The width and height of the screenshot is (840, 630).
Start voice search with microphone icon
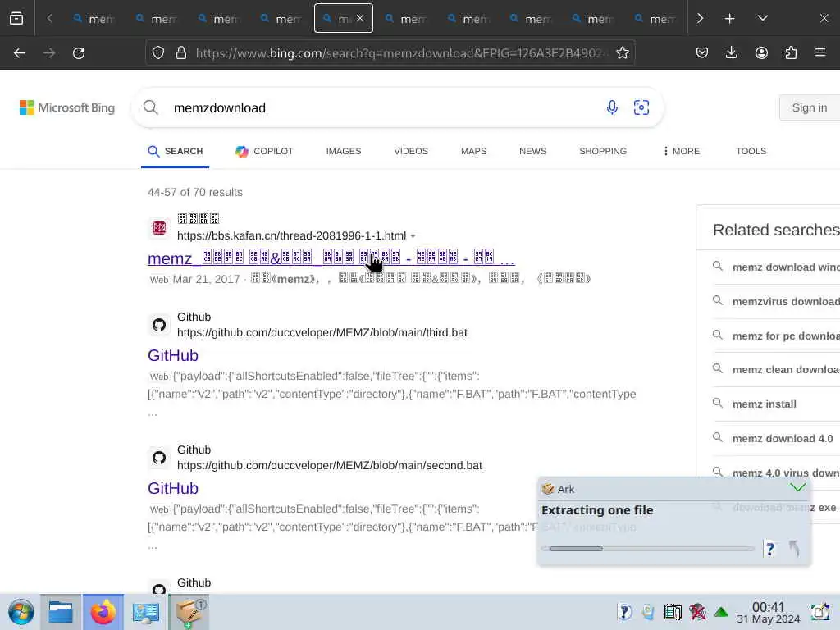point(612,107)
